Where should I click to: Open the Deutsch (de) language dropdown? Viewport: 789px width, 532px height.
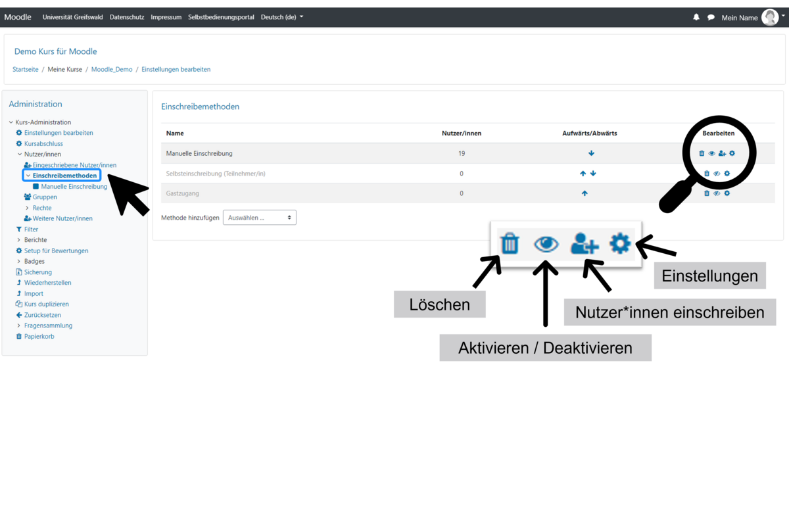tap(282, 17)
